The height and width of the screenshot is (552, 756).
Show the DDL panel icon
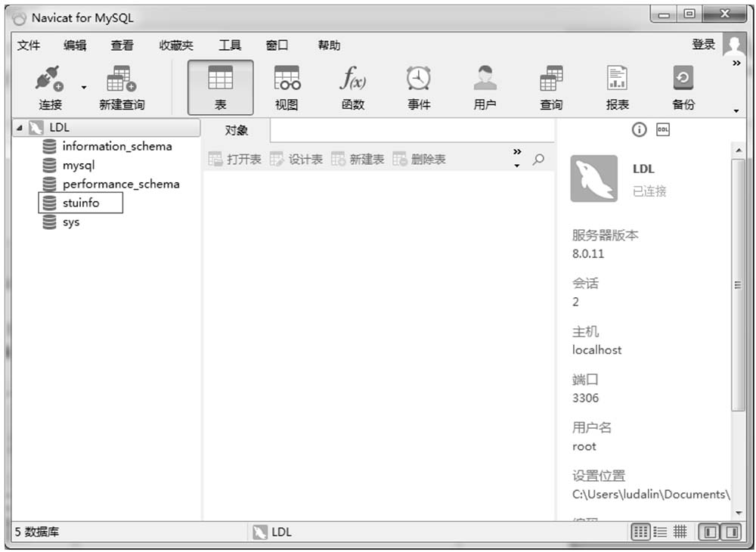click(x=663, y=129)
